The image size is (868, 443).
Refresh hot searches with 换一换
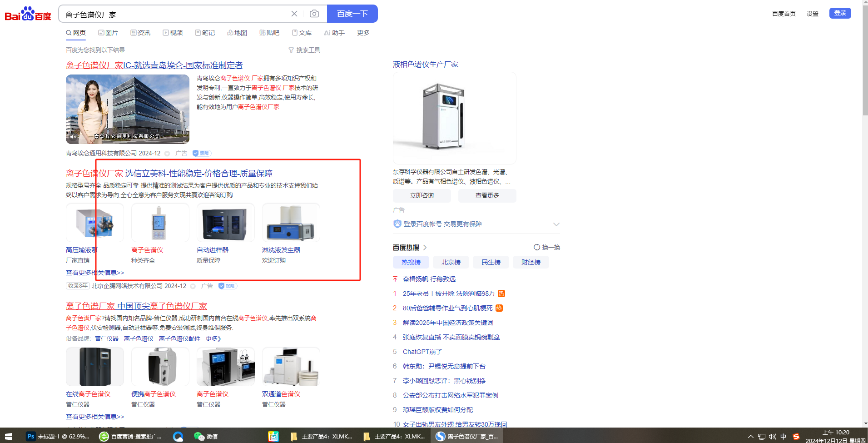[547, 248]
